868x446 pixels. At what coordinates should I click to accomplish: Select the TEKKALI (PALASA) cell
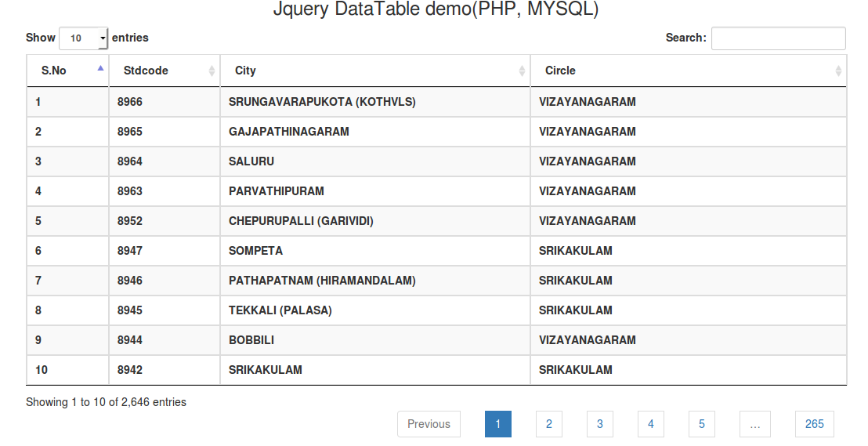pyautogui.click(x=375, y=310)
